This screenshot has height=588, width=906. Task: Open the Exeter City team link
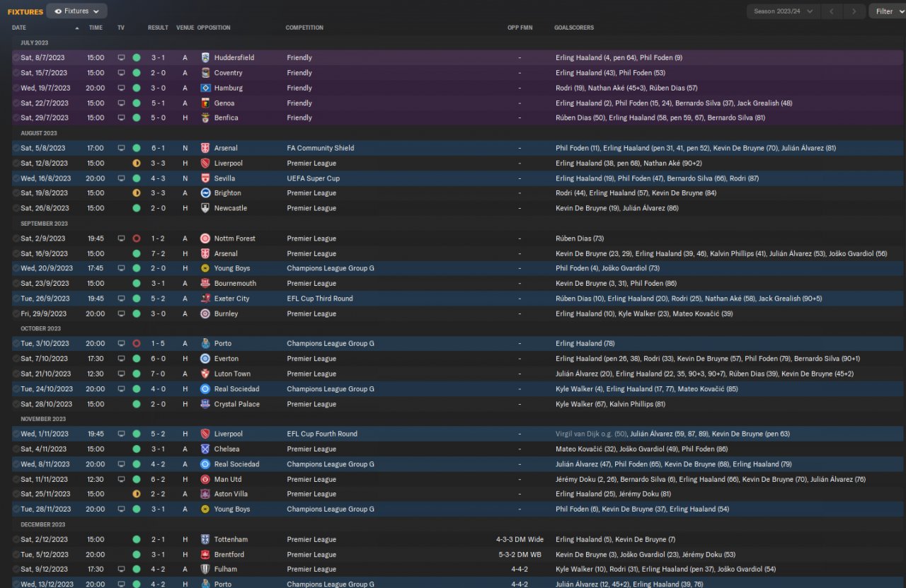(x=231, y=299)
